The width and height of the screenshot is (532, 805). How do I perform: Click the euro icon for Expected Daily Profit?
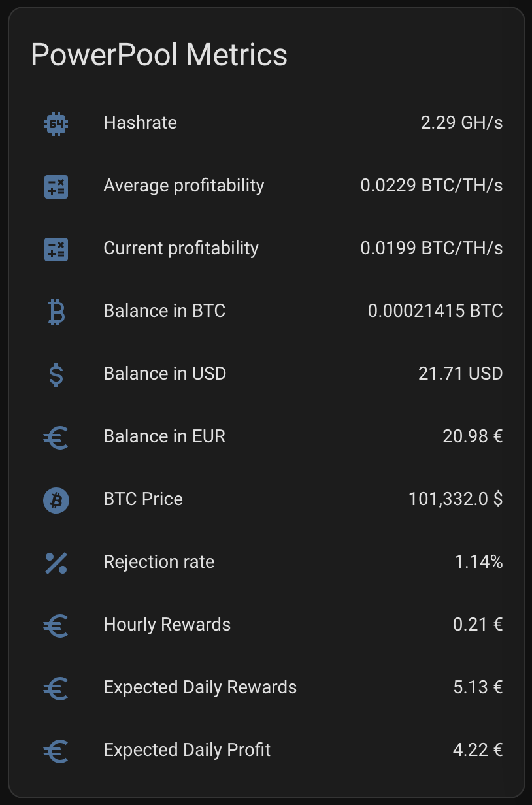(56, 751)
